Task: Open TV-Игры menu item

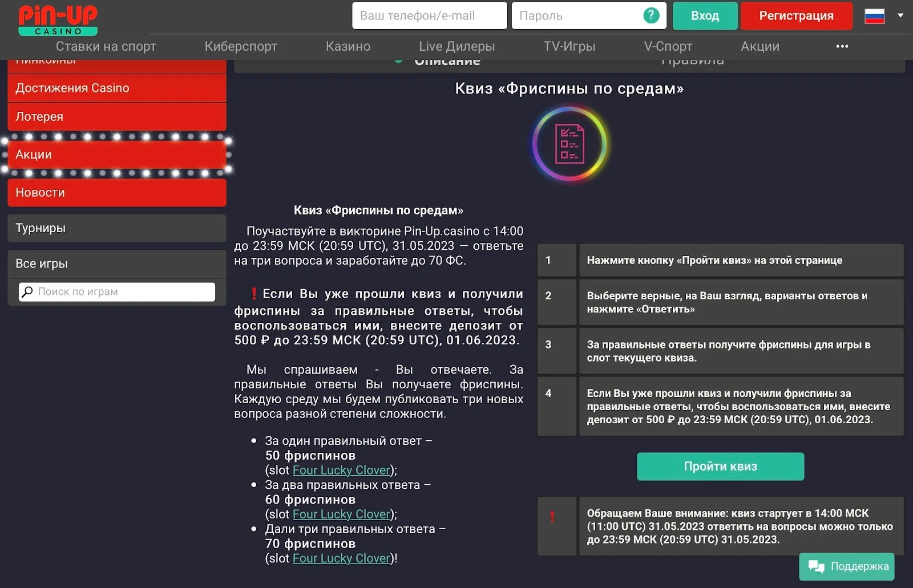Action: click(569, 46)
